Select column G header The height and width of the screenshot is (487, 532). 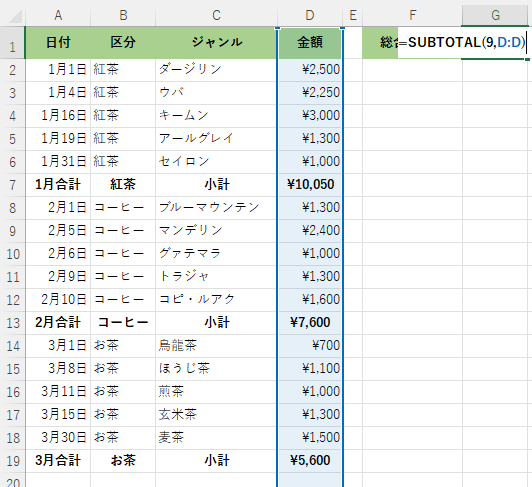pos(495,15)
